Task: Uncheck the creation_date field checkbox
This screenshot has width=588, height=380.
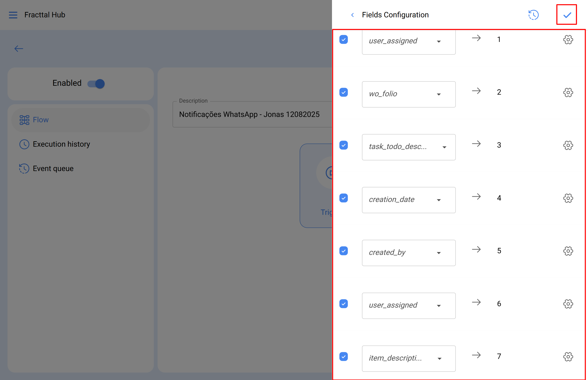Action: click(x=343, y=198)
